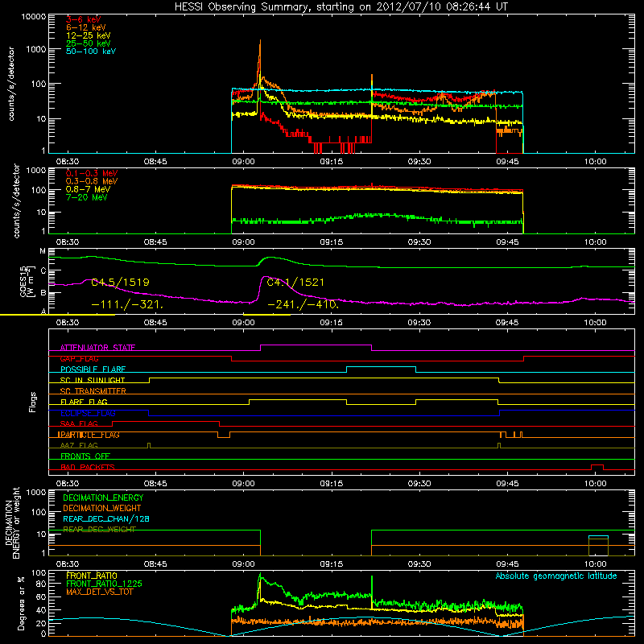Click the '10000' tick on the top panel
The width and height of the screenshot is (644, 644).
33,16
